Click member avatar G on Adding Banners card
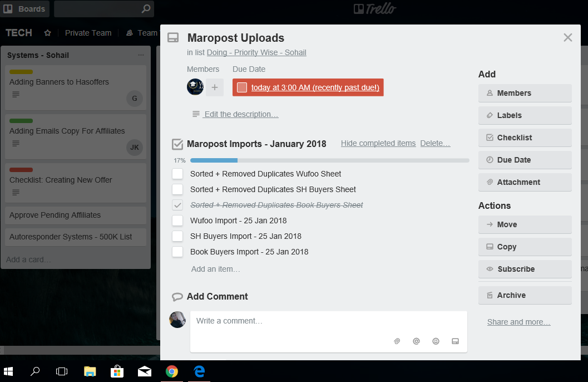Image resolution: width=588 pixels, height=382 pixels. click(x=135, y=99)
